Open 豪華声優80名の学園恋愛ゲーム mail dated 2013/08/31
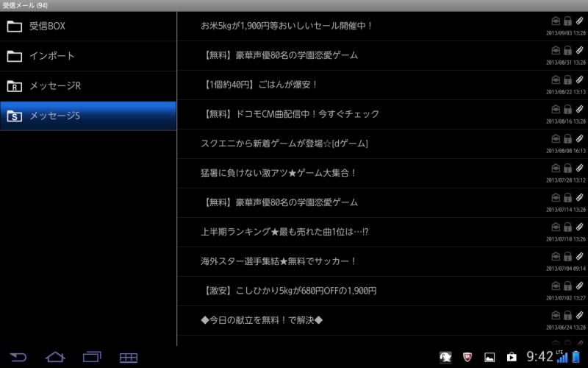Screen dimensions: 588x368 point(382,56)
